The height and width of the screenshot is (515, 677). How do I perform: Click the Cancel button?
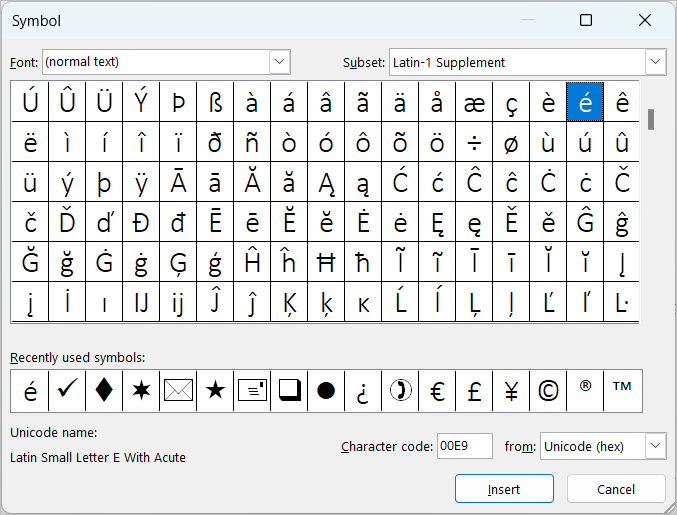616,489
